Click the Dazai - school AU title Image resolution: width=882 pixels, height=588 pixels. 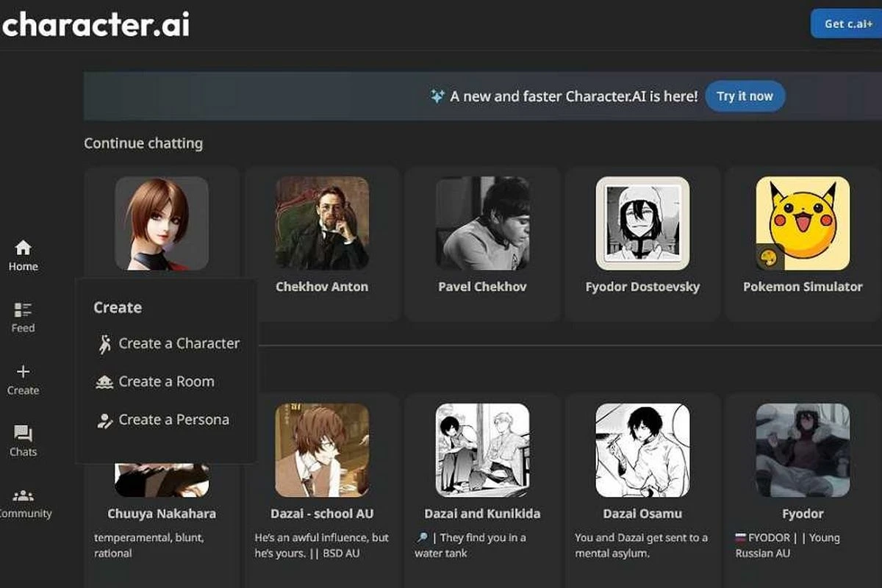(322, 514)
